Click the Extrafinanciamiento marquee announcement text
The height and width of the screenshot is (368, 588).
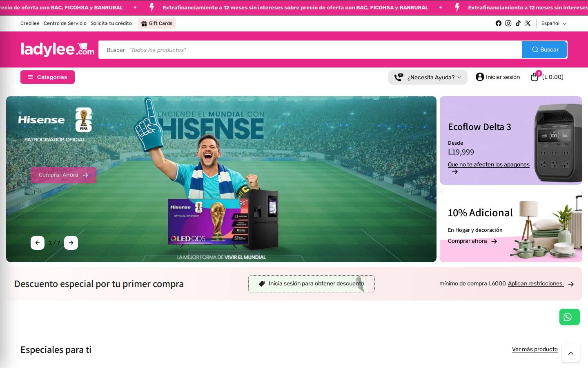pyautogui.click(x=295, y=7)
